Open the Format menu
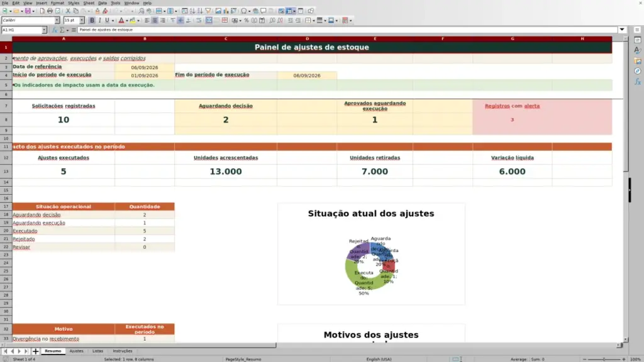 pyautogui.click(x=57, y=3)
